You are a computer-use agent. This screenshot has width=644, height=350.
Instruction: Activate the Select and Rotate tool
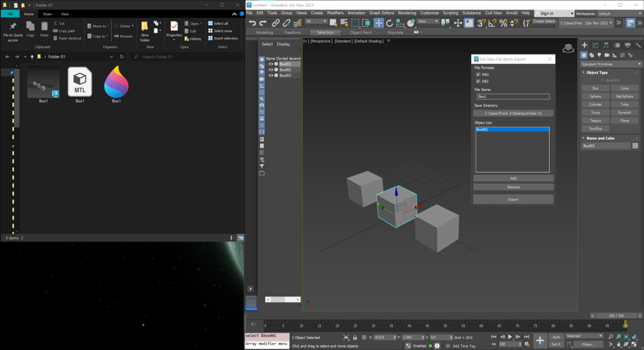(x=390, y=23)
